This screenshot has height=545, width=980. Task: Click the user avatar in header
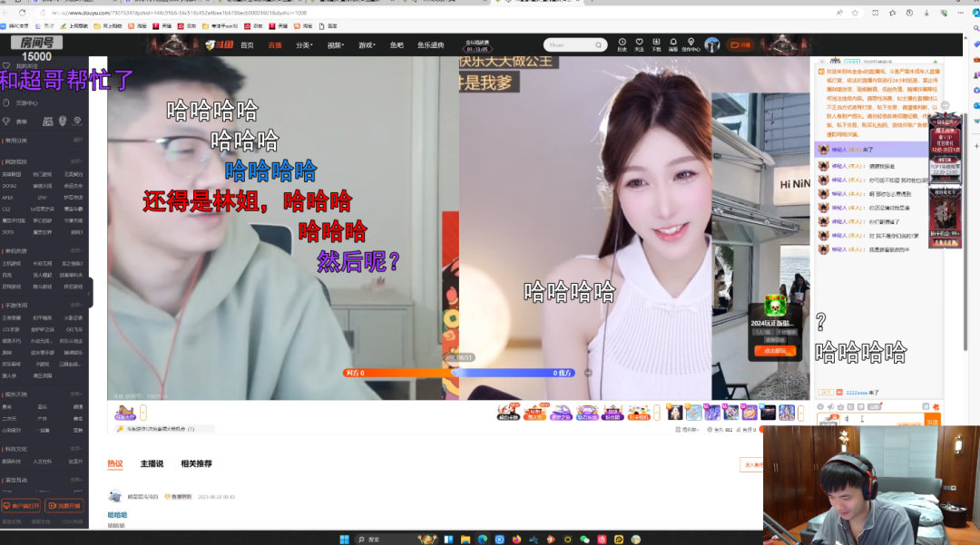click(712, 44)
